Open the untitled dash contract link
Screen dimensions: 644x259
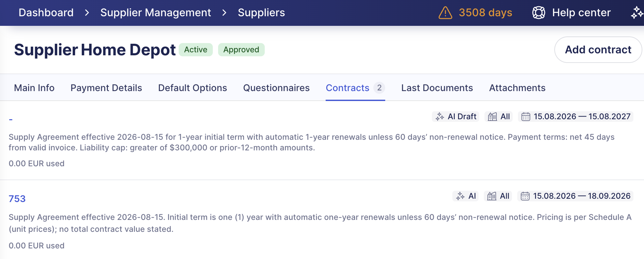click(11, 119)
